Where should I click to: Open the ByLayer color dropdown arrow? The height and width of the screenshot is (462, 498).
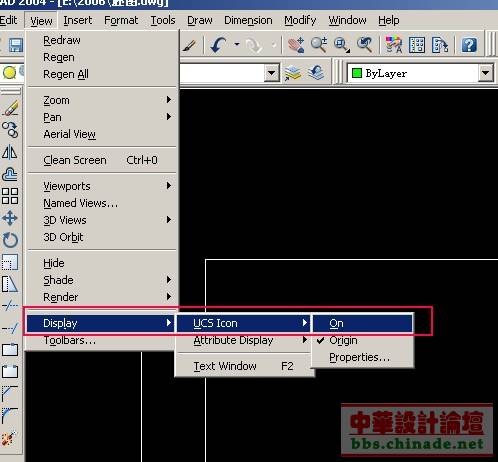[485, 73]
